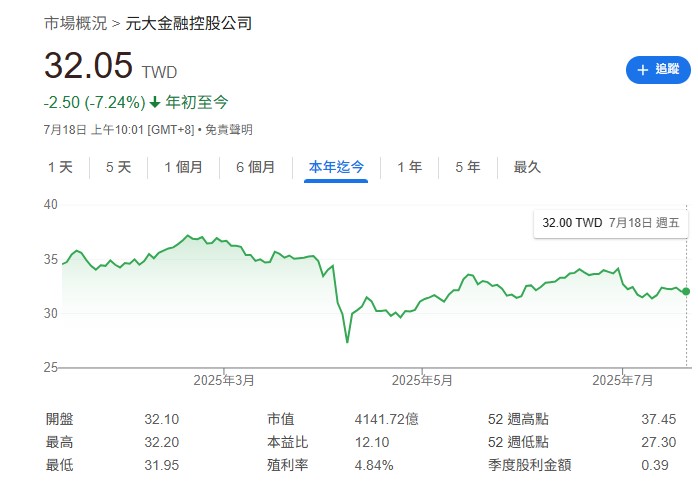Select the 1 天 range tab

point(61,167)
